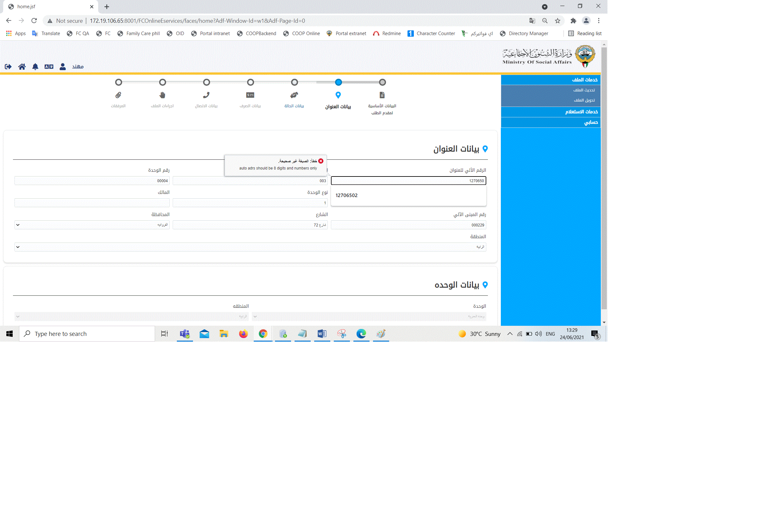Select the بيانات الحالة step circle

(x=295, y=82)
